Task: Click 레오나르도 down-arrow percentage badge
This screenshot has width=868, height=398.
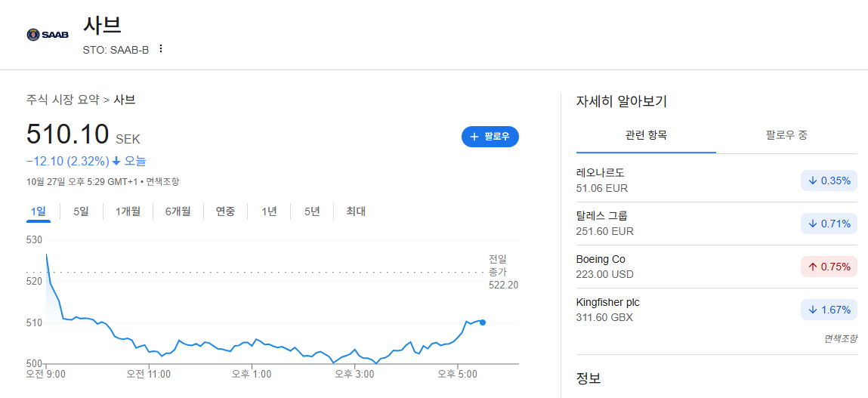Action: pos(829,180)
